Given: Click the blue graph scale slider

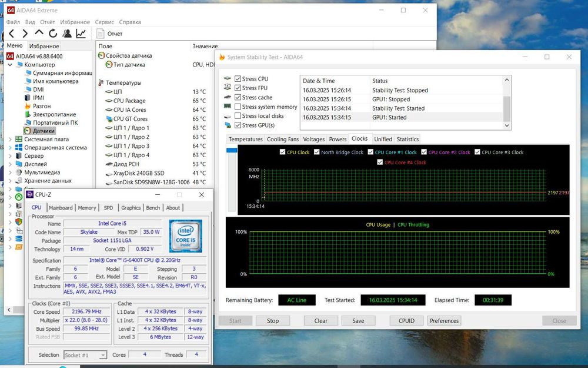Looking at the screenshot, I should 232,150.
